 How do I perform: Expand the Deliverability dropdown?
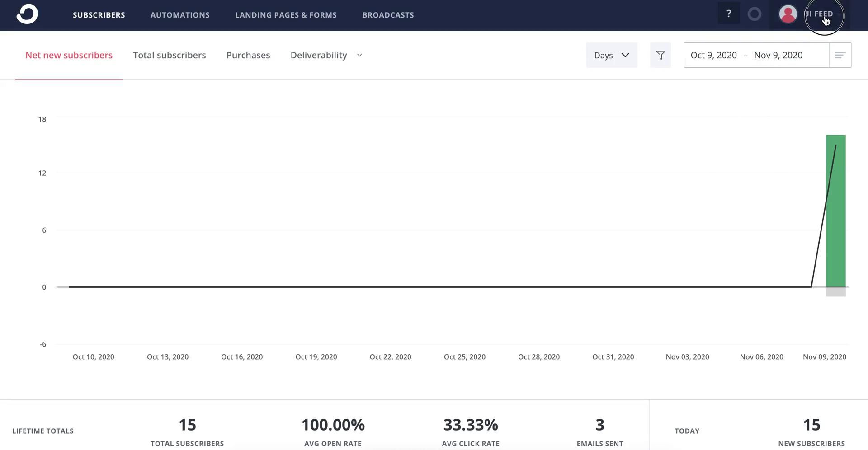(326, 55)
